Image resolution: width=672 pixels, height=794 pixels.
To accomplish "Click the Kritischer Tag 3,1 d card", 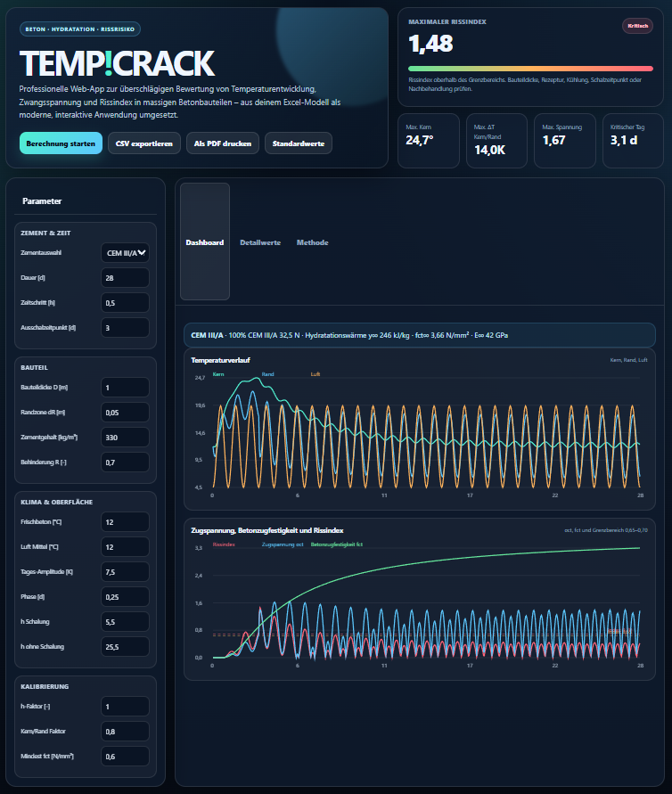I will pos(633,141).
